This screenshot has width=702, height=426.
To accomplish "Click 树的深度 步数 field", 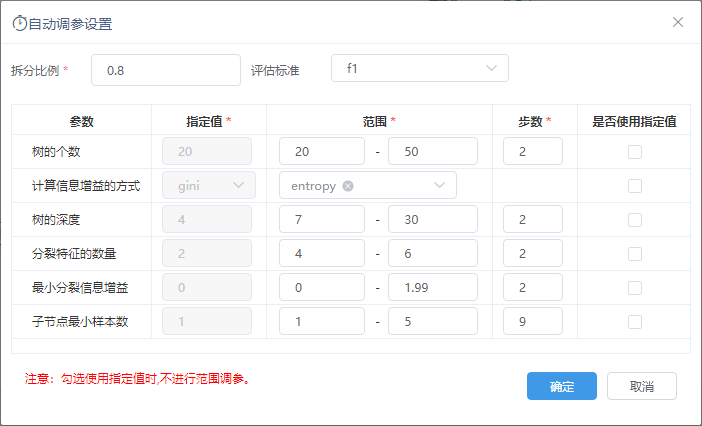I will [533, 219].
